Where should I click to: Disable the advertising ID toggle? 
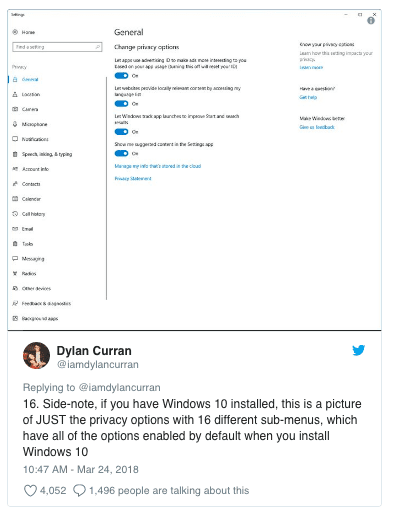121,76
